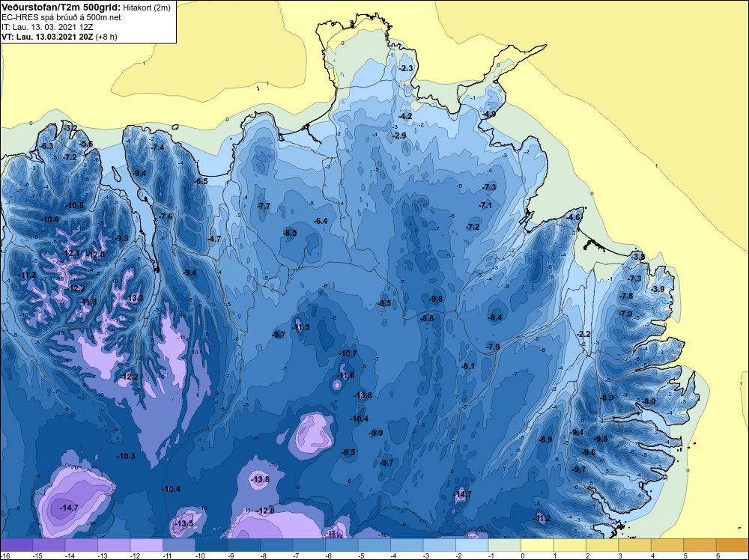Click the -3.9 temperature label

658,289
